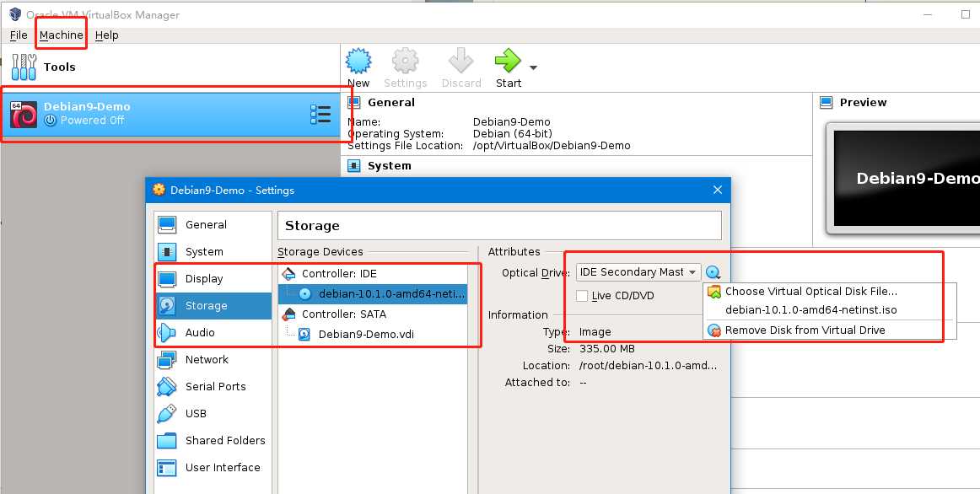Open Network settings category
980x494 pixels.
tap(213, 360)
